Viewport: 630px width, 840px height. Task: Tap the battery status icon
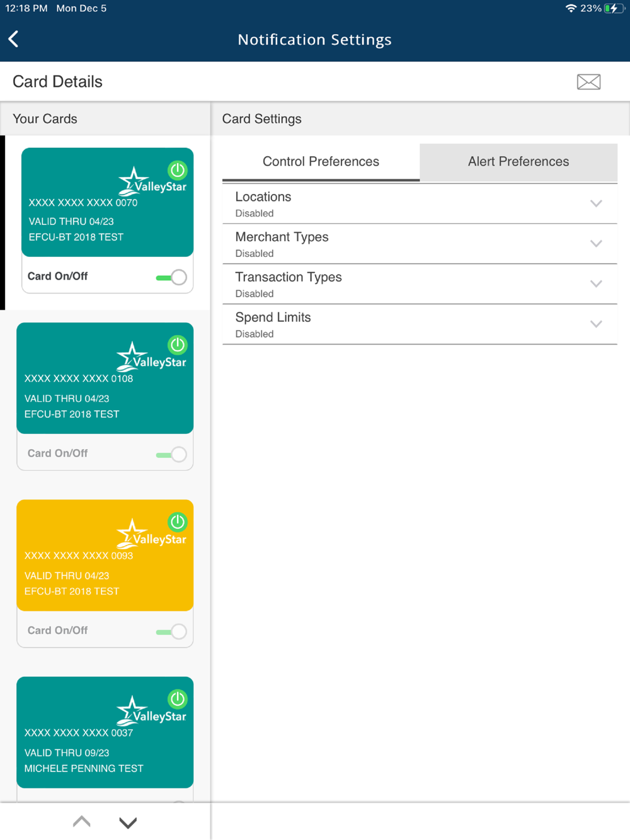(614, 8)
